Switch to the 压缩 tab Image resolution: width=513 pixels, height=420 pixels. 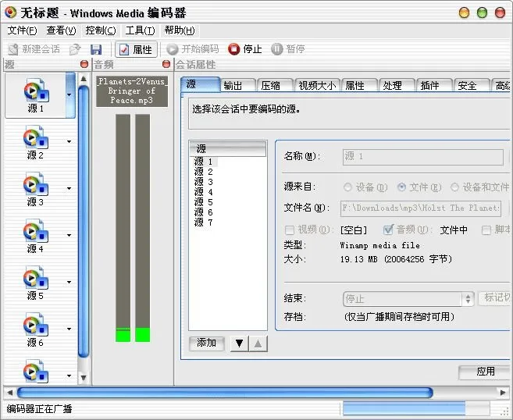click(x=276, y=86)
